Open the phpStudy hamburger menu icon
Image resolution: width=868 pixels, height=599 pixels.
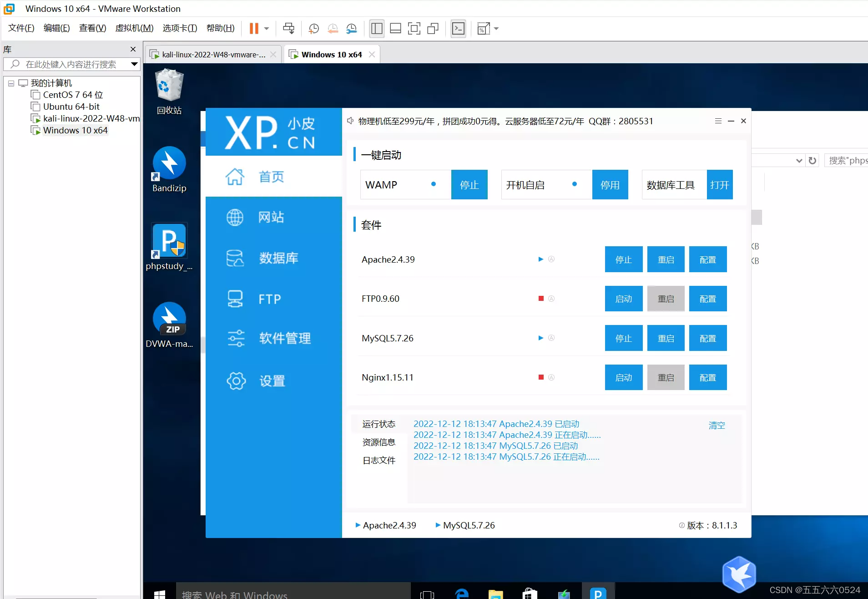[718, 121]
